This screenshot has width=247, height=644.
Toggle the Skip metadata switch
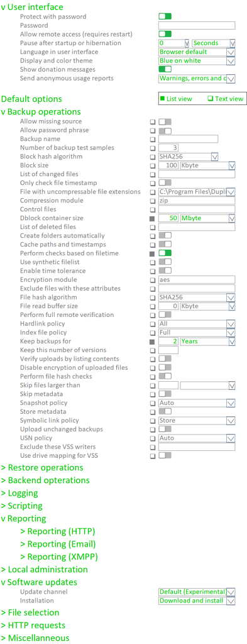tap(165, 394)
